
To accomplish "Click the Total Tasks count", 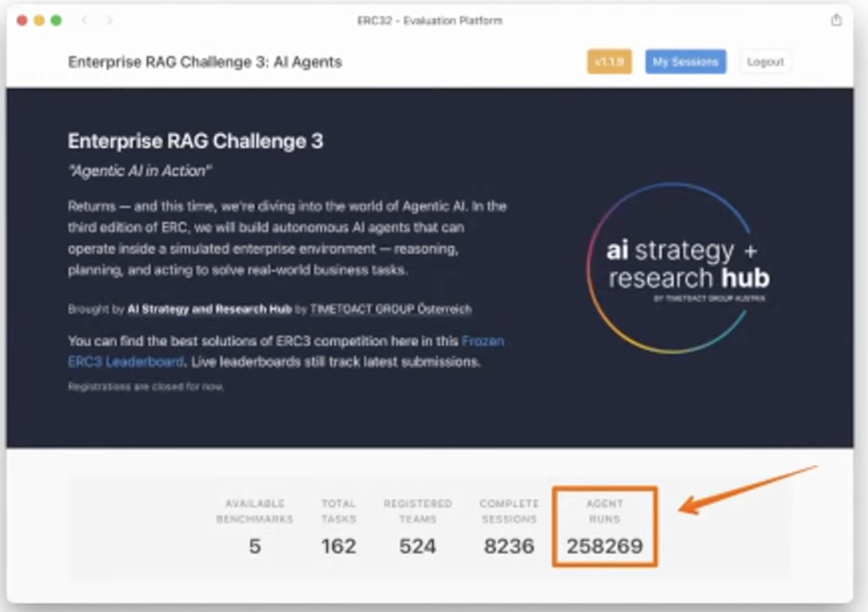I will [x=338, y=545].
